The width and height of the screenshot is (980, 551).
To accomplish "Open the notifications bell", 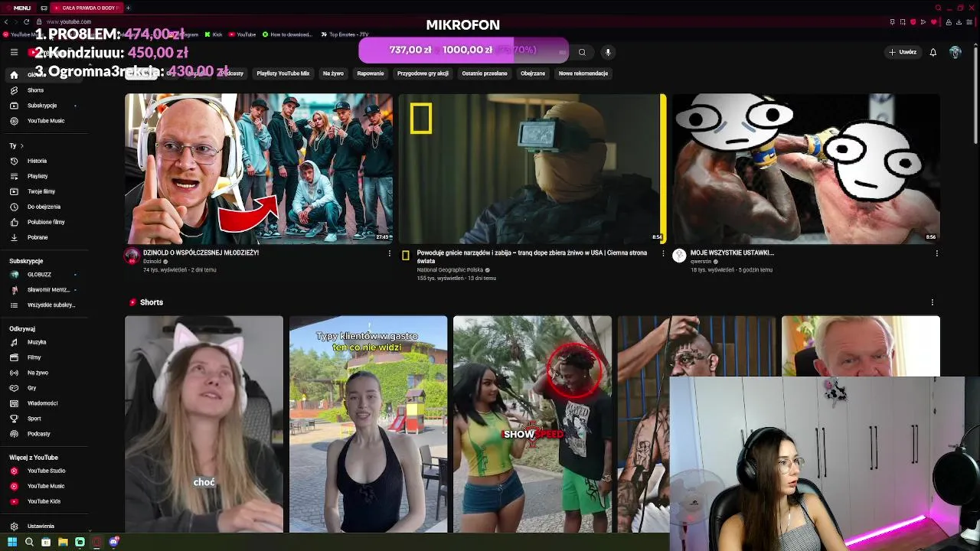I will tap(933, 52).
